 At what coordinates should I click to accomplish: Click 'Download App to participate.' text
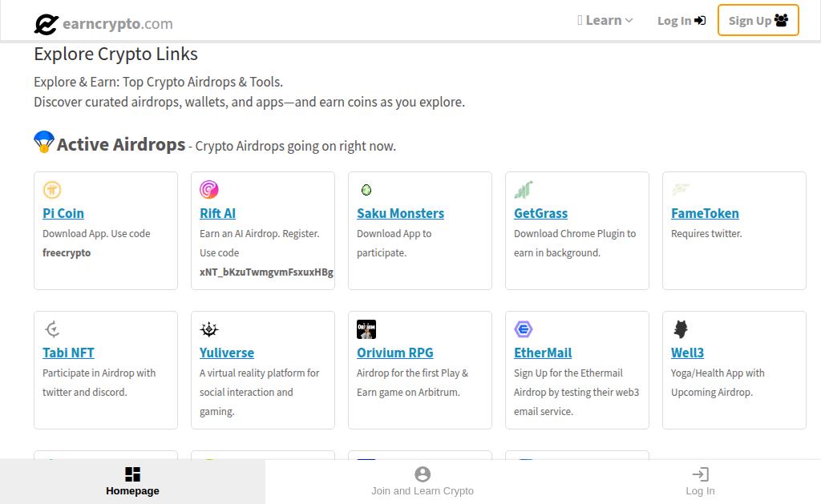394,244
